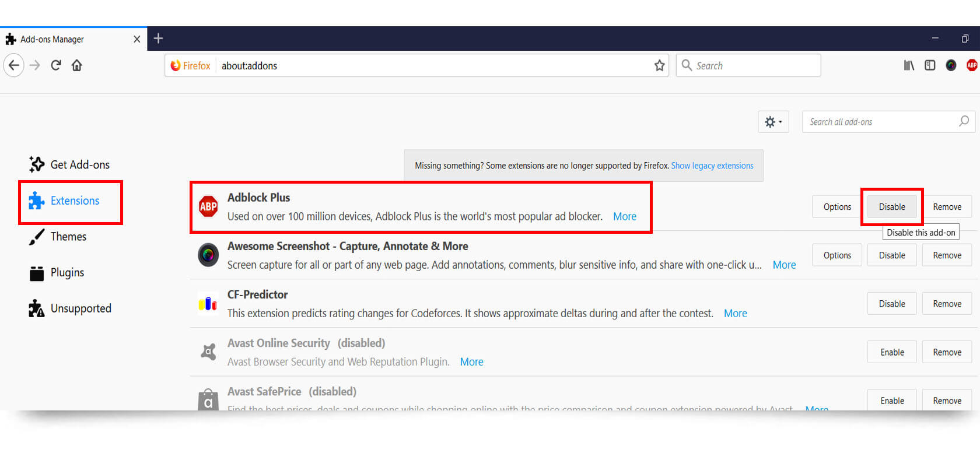This screenshot has width=980, height=453.
Task: Click the Awesome Screenshot description text
Action: tap(495, 265)
